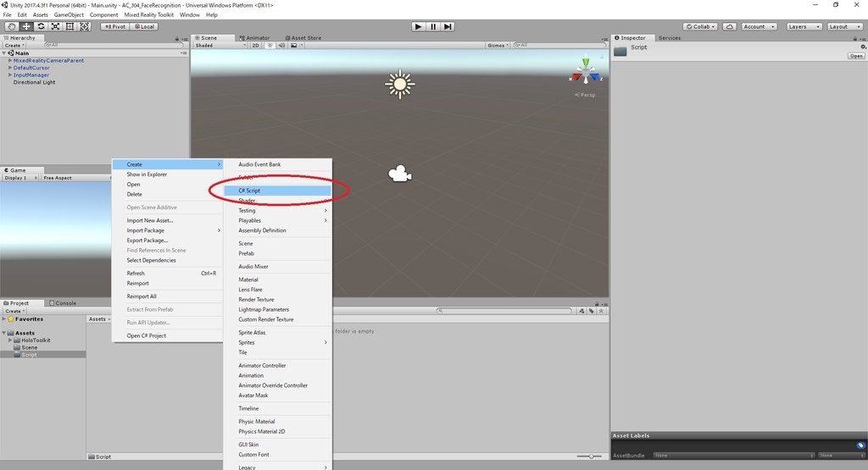
Task: Open the GameObject menu
Action: (69, 15)
